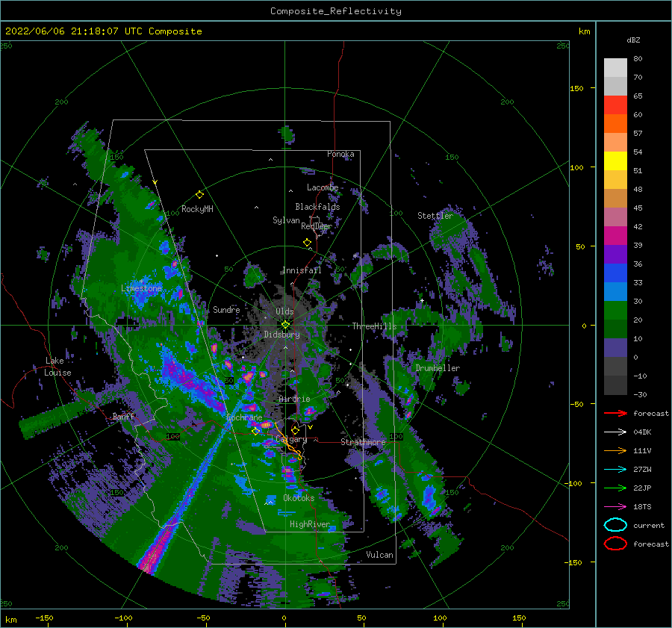Select the orange 111V arrow in legend
Image resolution: width=672 pixels, height=628 pixels.
615,450
